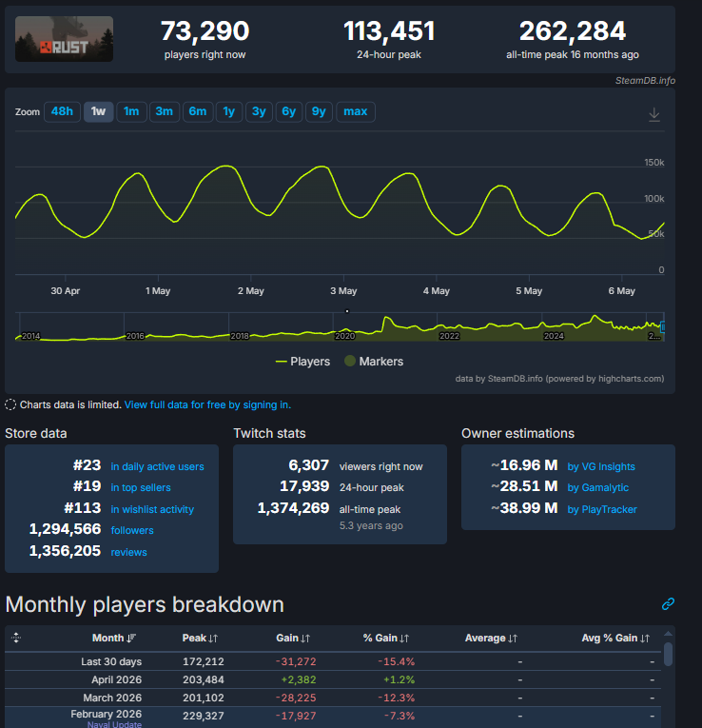The height and width of the screenshot is (728, 702).
Task: Open 'by Gamalytic' link
Action: coord(598,487)
